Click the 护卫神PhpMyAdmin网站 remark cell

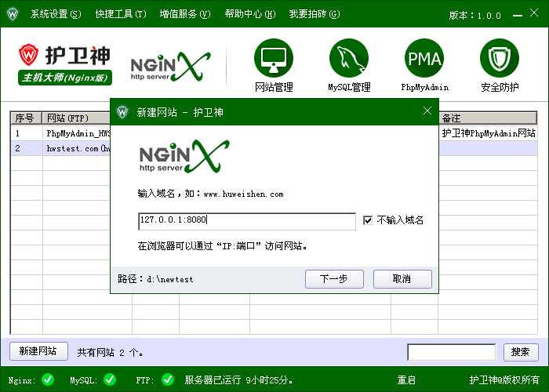click(x=489, y=133)
